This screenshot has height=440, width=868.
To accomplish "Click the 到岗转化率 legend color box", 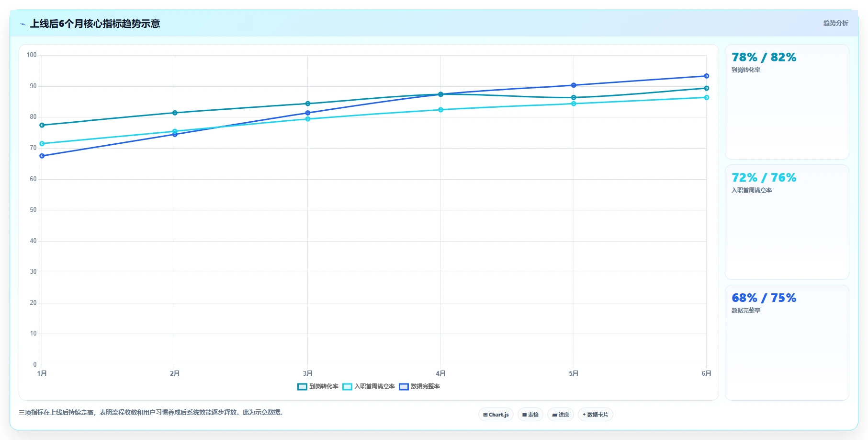I will (x=302, y=387).
